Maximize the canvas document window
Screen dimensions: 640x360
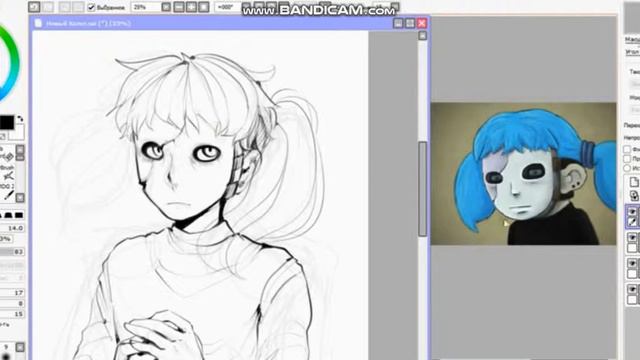coord(410,23)
